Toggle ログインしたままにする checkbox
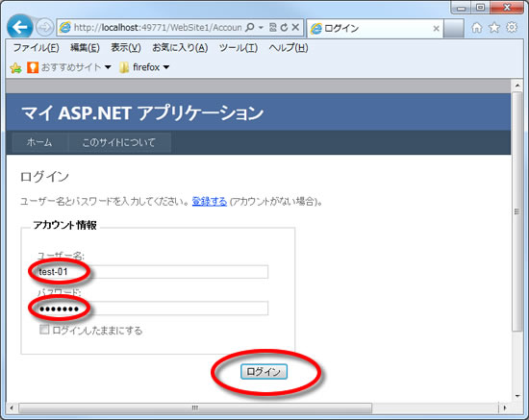Screen dimensions: 529x420 pyautogui.click(x=44, y=330)
